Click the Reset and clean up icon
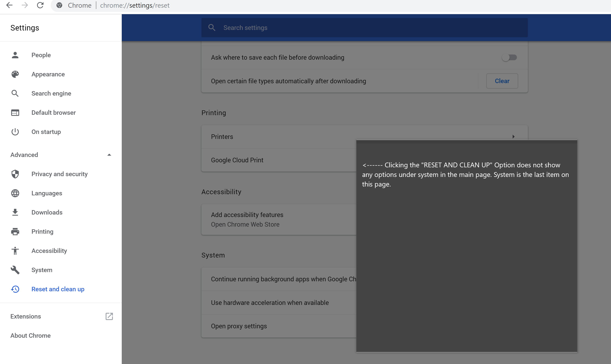The width and height of the screenshot is (611, 364). pyautogui.click(x=15, y=289)
